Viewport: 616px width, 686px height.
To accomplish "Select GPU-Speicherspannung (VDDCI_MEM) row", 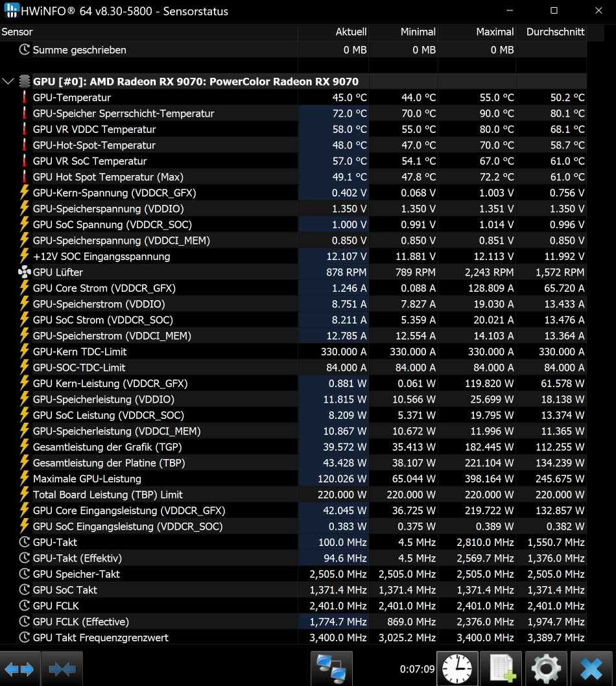I will pyautogui.click(x=293, y=240).
